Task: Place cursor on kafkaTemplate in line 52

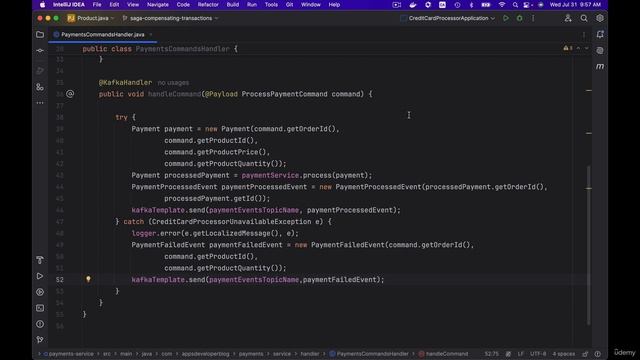Action: (158, 280)
